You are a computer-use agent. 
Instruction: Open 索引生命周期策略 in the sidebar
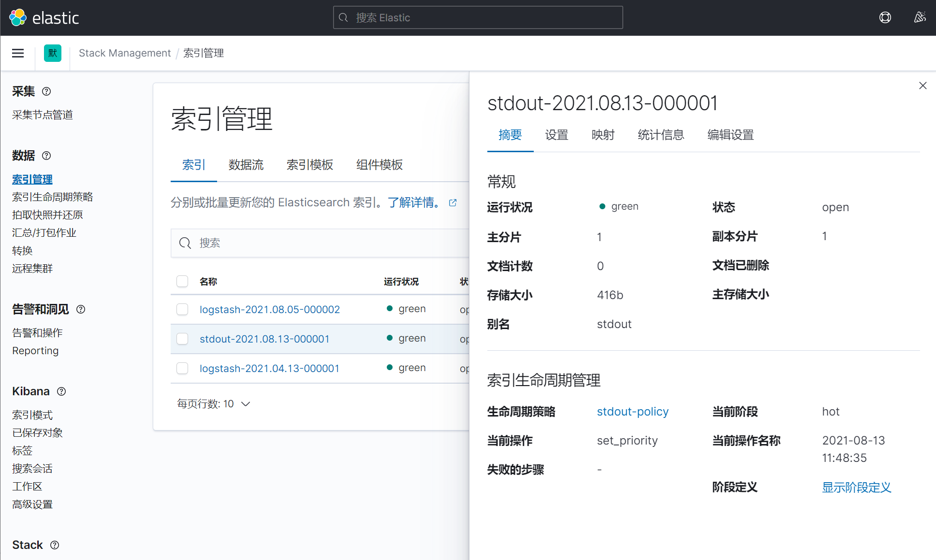coord(53,197)
